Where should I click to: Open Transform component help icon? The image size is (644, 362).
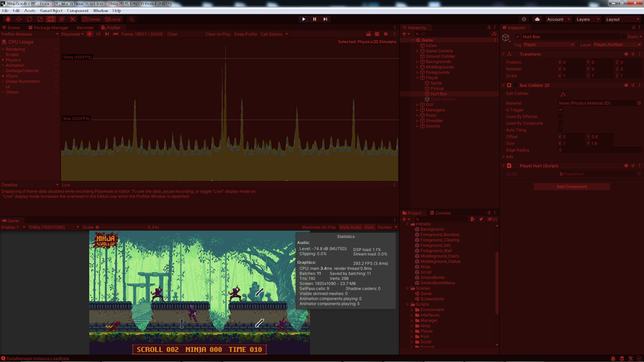pyautogui.click(x=626, y=54)
